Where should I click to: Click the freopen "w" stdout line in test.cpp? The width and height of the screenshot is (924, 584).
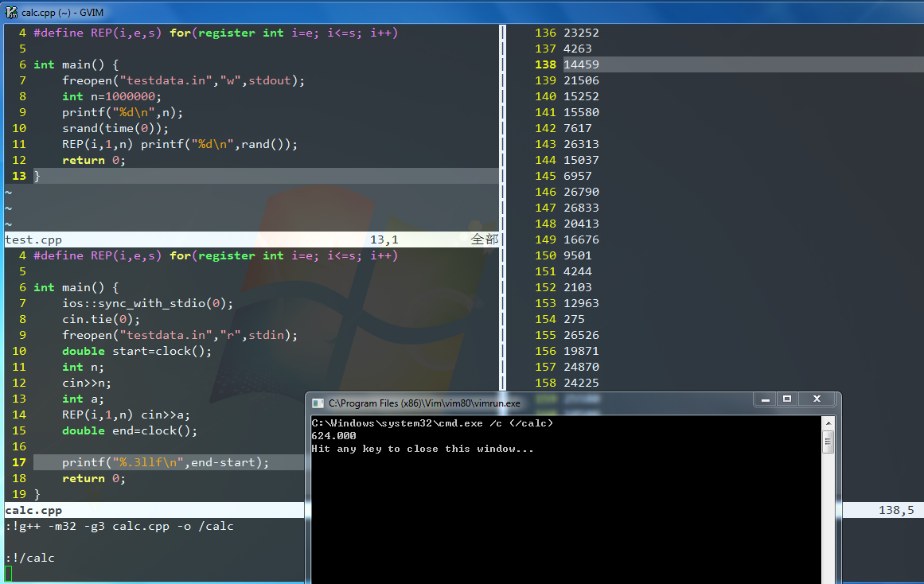(183, 80)
